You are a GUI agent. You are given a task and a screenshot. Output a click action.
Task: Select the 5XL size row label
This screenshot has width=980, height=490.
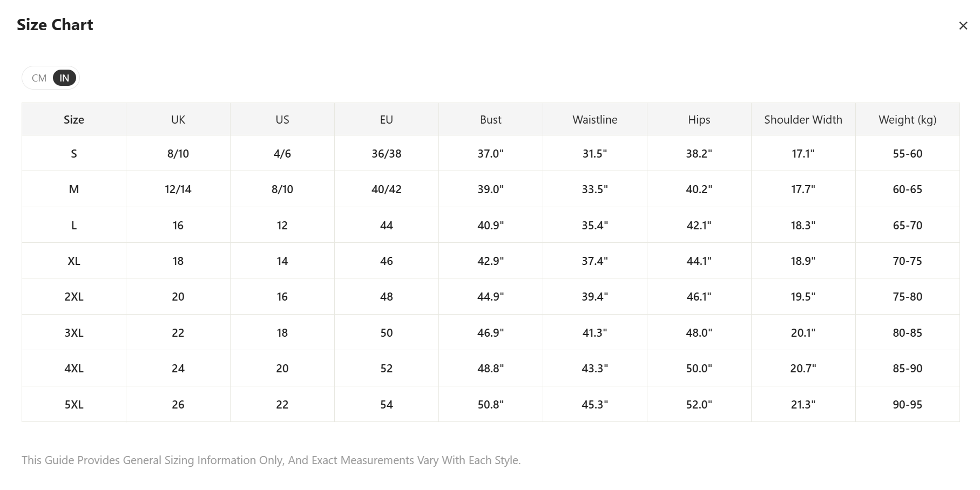click(x=74, y=405)
